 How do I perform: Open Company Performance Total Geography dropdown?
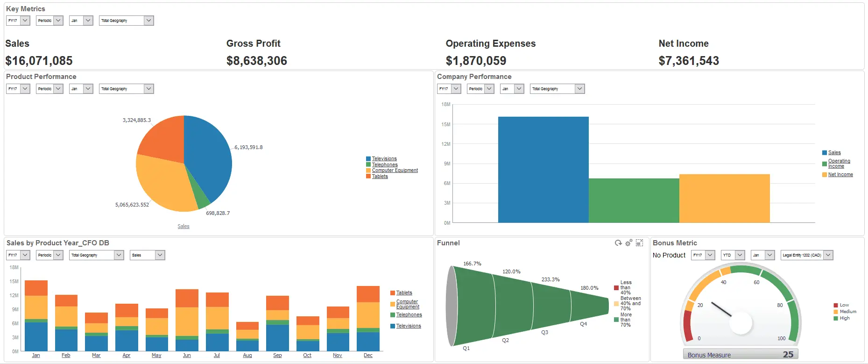pos(557,89)
